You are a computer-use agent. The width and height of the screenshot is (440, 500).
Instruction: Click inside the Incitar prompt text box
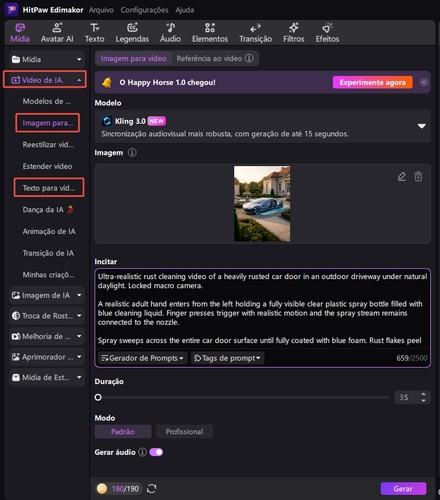click(x=262, y=308)
